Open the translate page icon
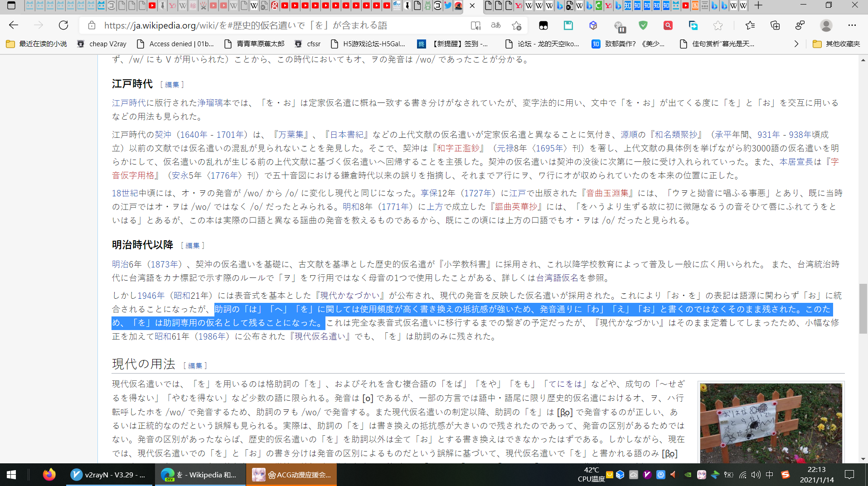 [x=496, y=25]
